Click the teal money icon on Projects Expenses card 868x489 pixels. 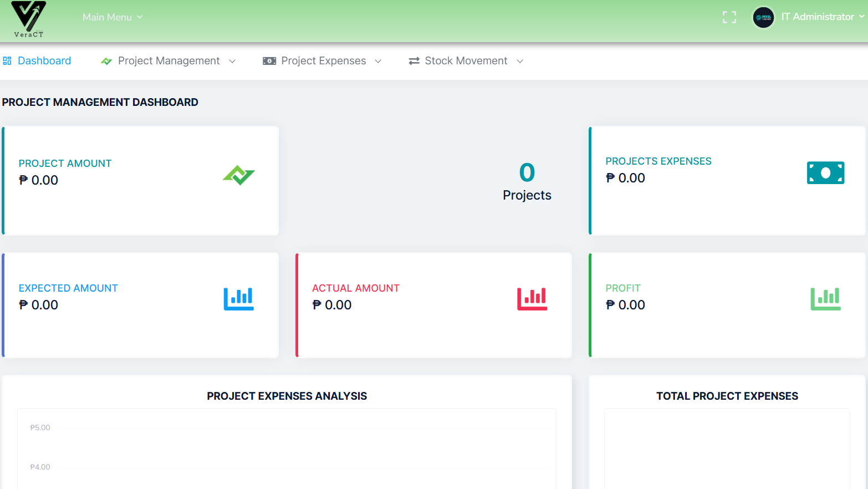pyautogui.click(x=825, y=172)
